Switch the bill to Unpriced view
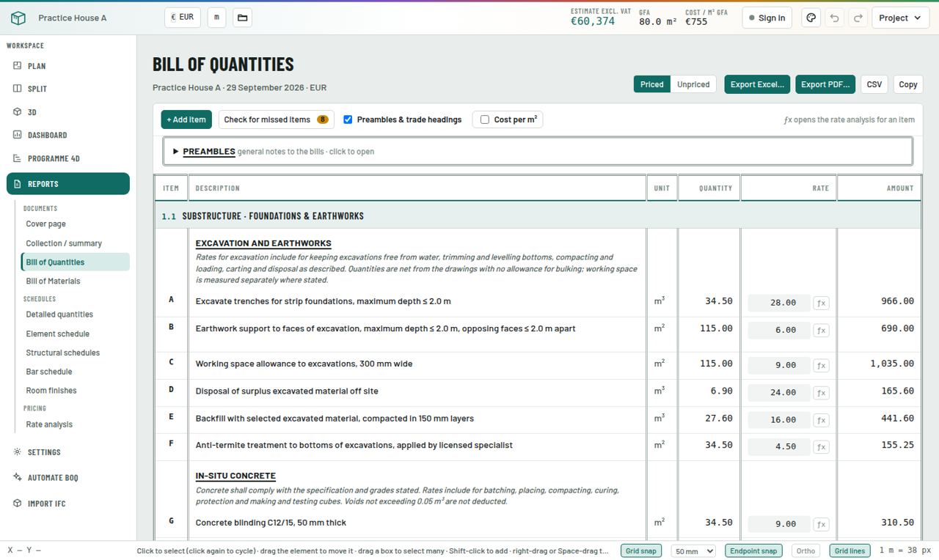939x560 pixels. (x=693, y=84)
